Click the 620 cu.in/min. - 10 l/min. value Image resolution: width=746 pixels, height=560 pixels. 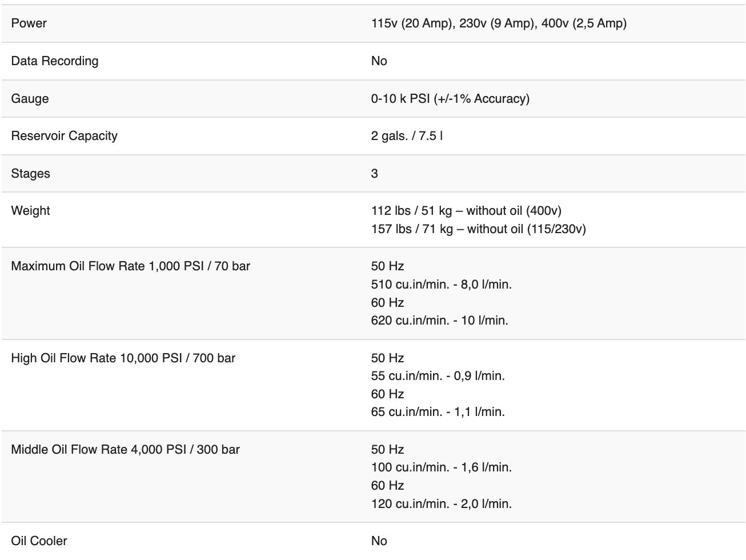pos(439,321)
